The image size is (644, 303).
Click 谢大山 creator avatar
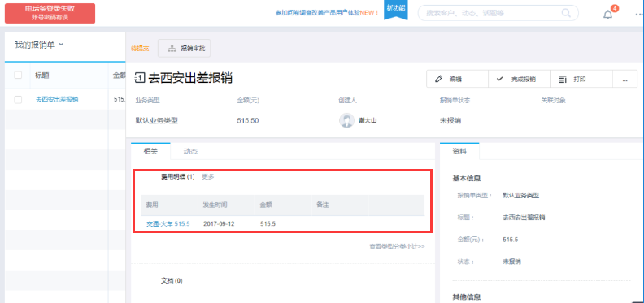(346, 121)
